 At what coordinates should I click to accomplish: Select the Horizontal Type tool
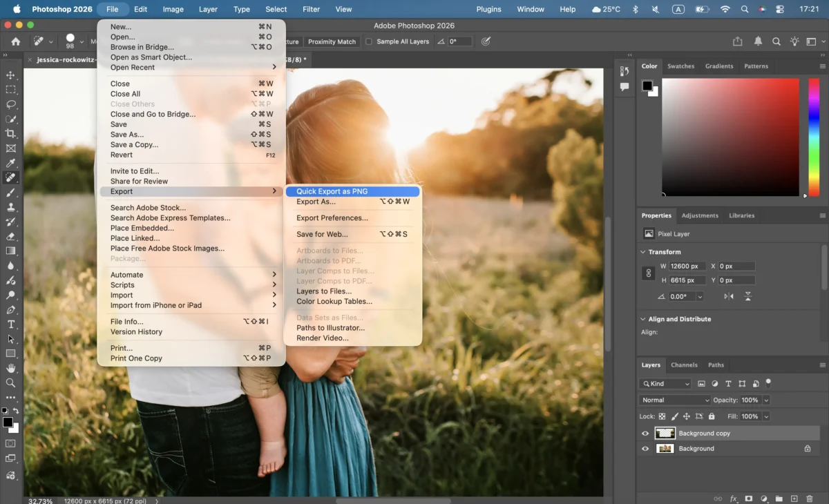(x=10, y=324)
